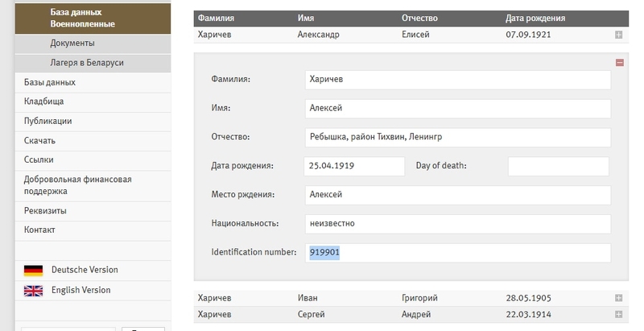Open the Ссылки page
Viewport: 644px width, 331px height.
(39, 159)
